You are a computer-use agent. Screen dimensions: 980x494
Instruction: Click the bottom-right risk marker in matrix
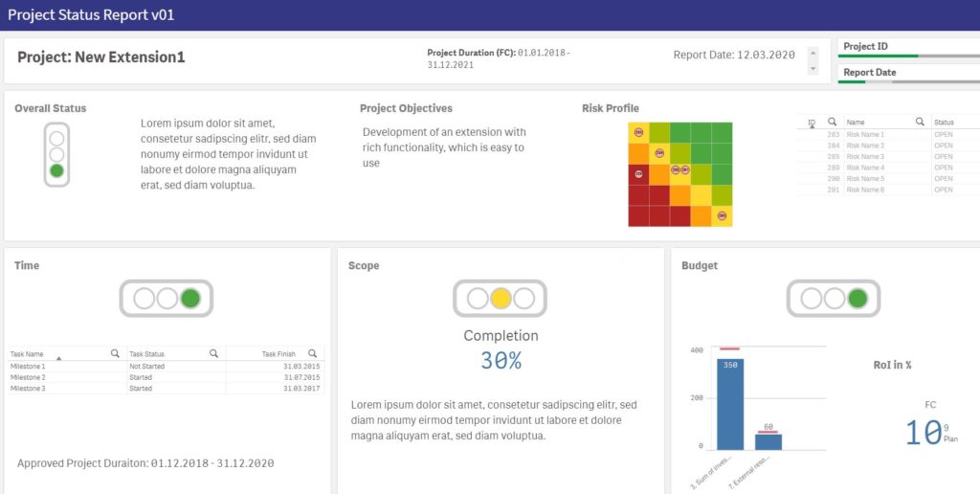pos(722,216)
